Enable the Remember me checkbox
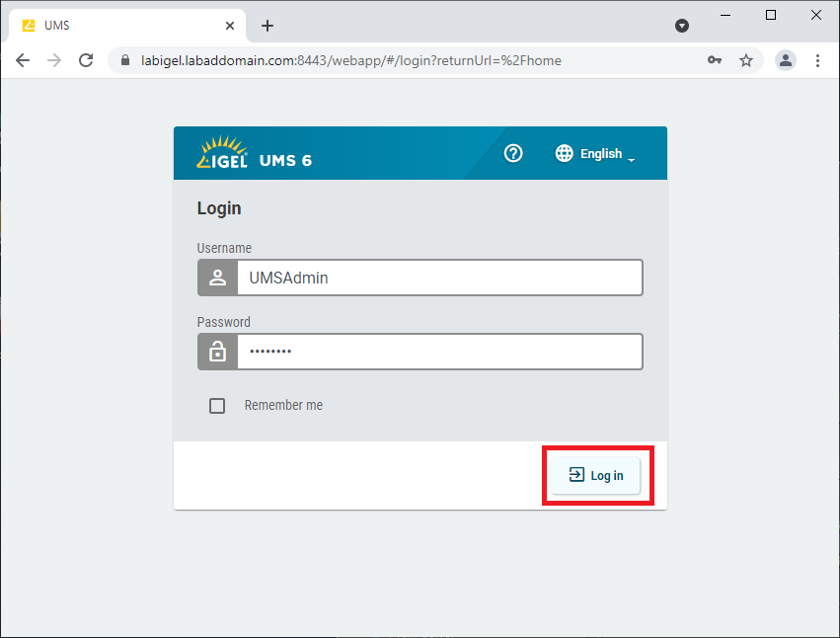Viewport: 840px width, 638px height. coord(217,406)
